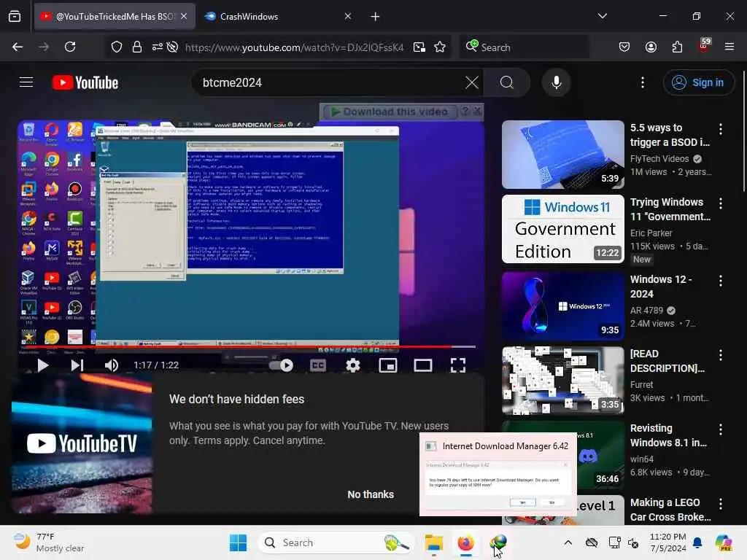The height and width of the screenshot is (560, 747).
Task: Open more options for Trying Windows 11 video
Action: [720, 203]
